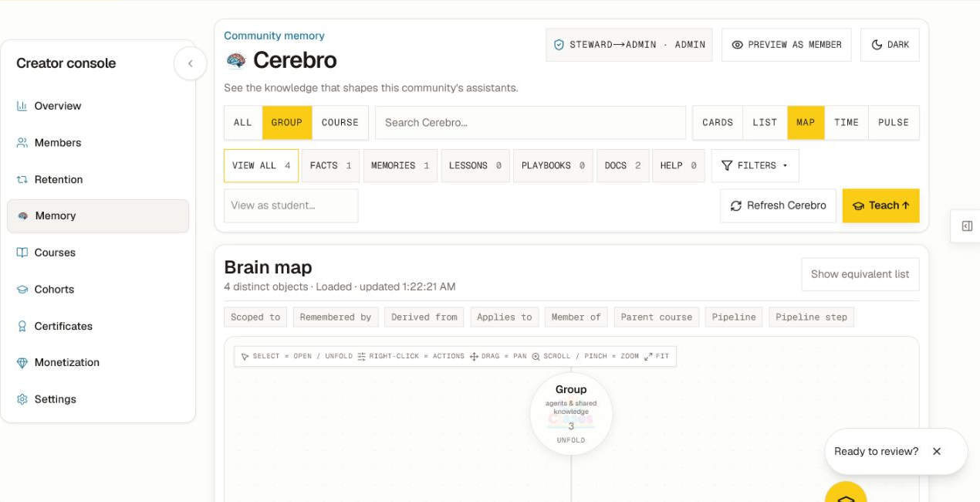Viewport: 980px width, 502px height.
Task: Click the moon icon for dark mode
Action: click(877, 45)
